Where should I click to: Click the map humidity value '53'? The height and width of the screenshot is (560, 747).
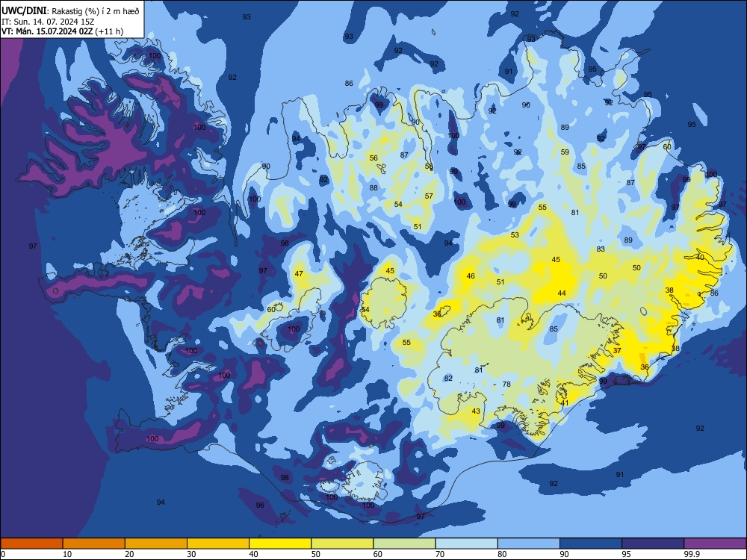click(x=515, y=235)
